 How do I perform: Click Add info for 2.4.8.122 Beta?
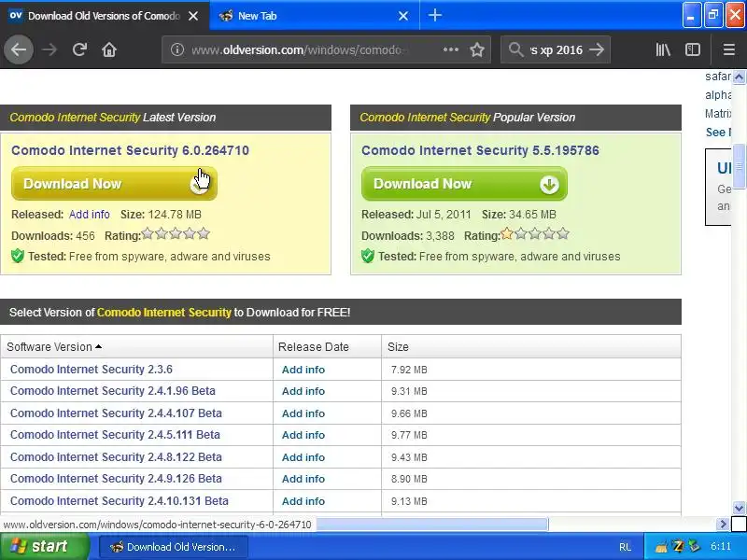303,457
